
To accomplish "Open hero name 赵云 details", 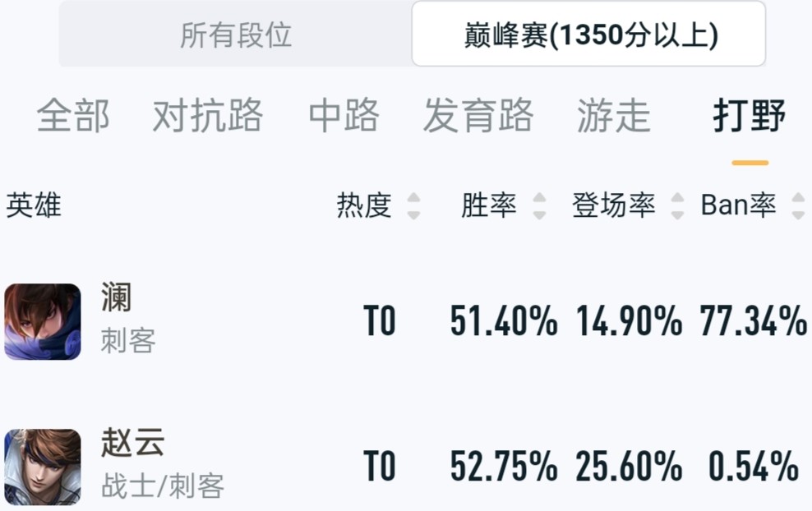I will (x=132, y=442).
